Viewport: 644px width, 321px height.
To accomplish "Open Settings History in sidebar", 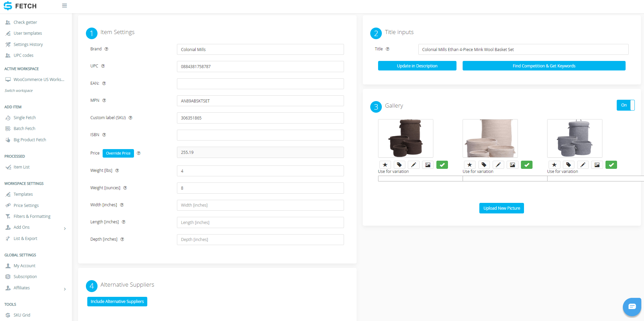I will (x=28, y=45).
